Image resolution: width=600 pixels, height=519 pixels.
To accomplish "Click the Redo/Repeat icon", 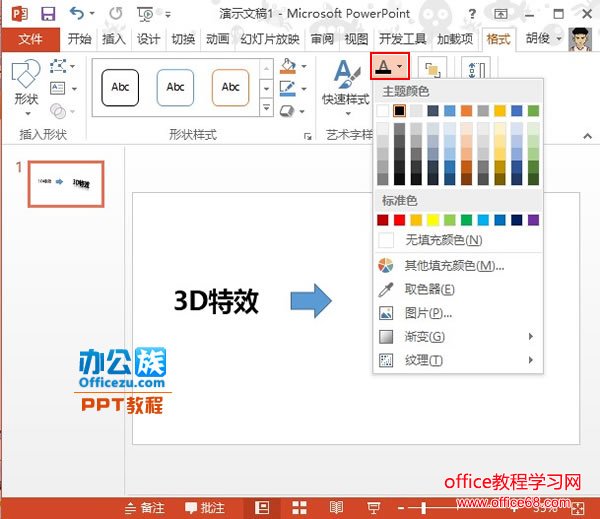I will click(116, 14).
